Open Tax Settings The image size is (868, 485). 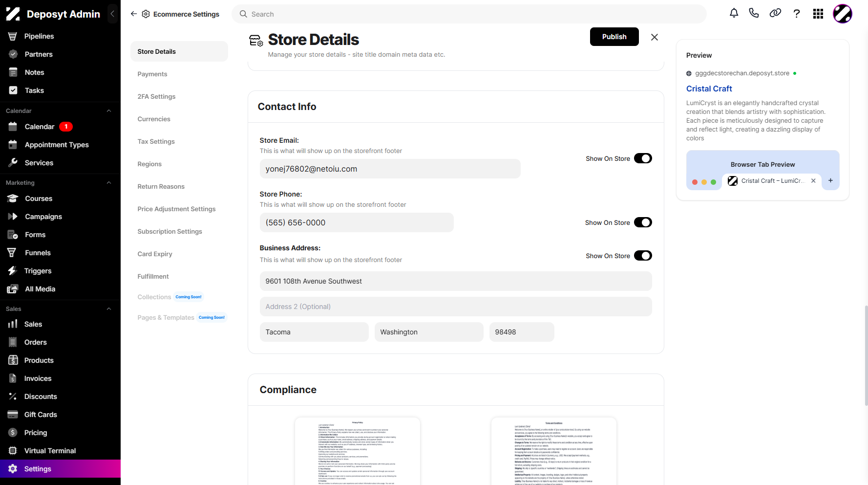coord(156,141)
